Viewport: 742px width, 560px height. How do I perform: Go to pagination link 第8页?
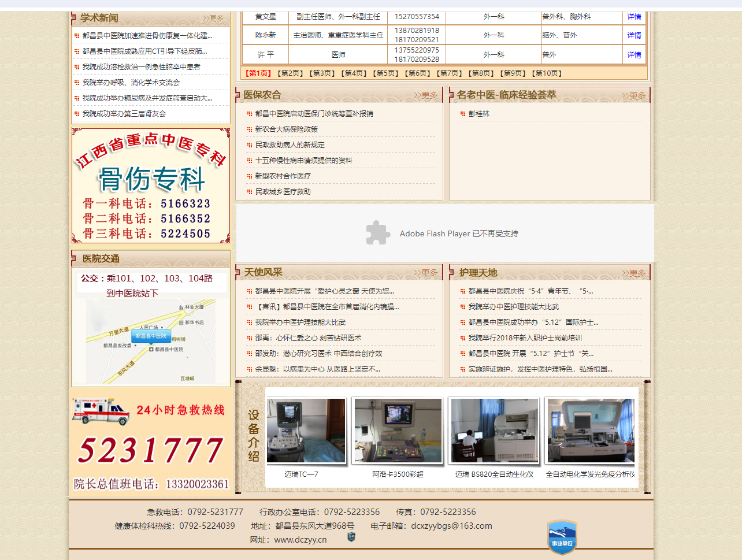click(480, 73)
